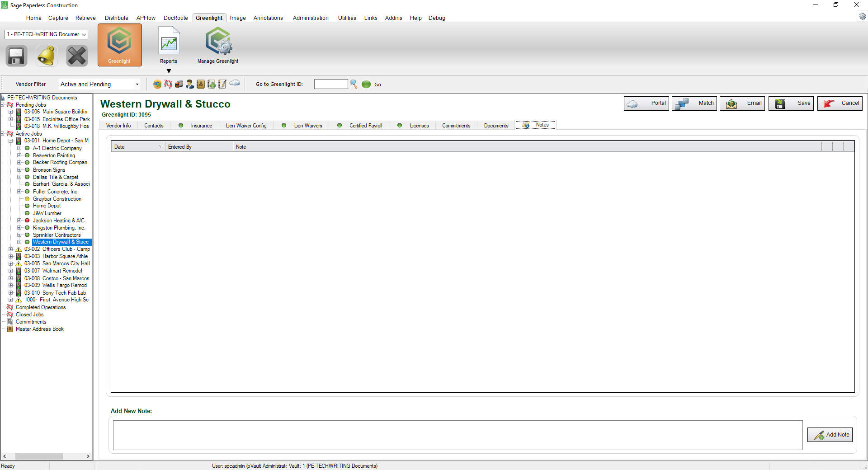Click the Cancel button
The height and width of the screenshot is (470, 868).
[x=840, y=103]
